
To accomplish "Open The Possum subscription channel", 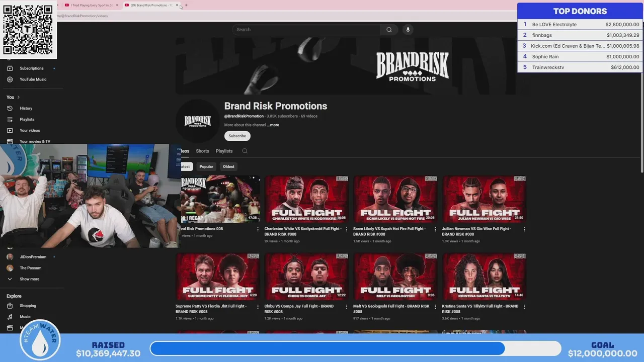I will pyautogui.click(x=30, y=268).
